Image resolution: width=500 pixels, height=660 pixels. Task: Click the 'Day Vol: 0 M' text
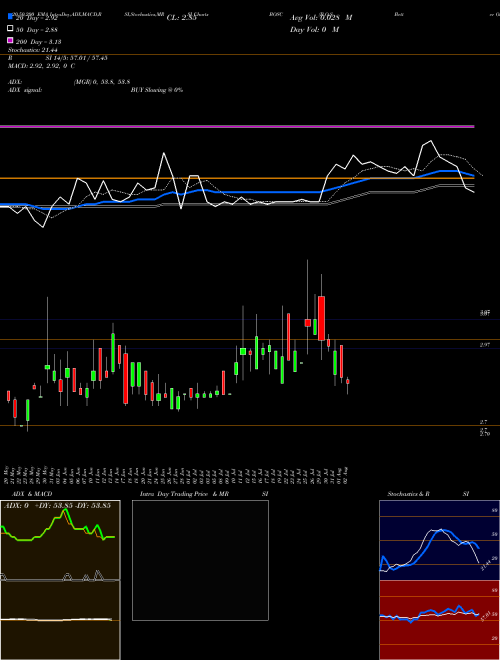(314, 29)
